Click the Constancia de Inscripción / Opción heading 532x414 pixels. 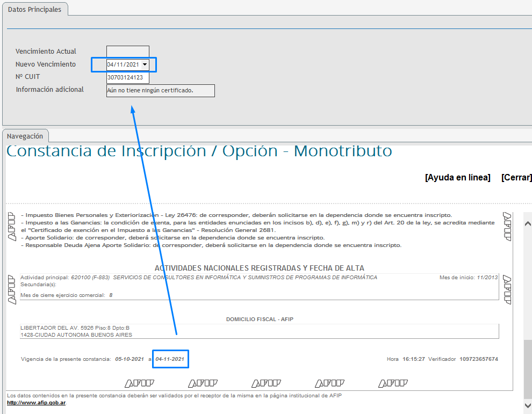coord(199,151)
